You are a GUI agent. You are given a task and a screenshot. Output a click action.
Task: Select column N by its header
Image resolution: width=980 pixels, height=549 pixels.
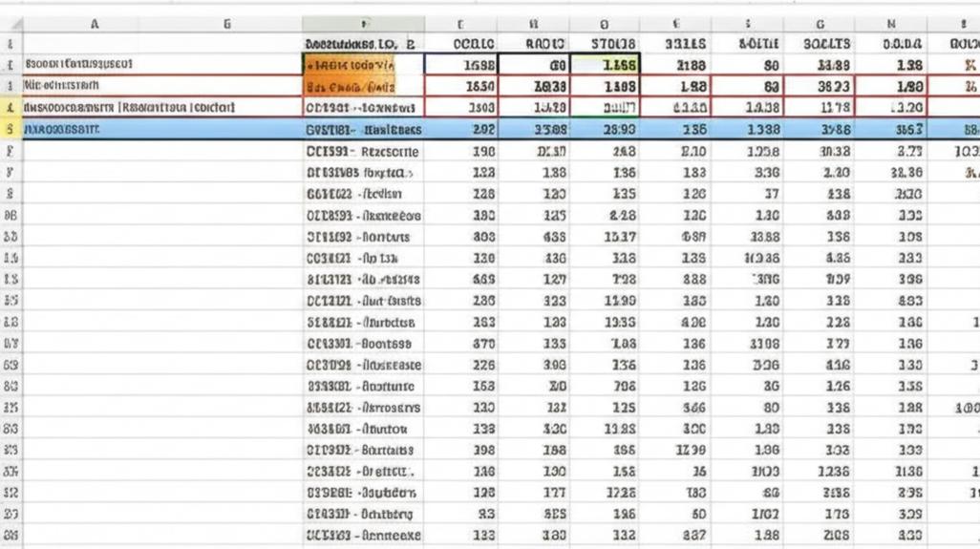pyautogui.click(x=891, y=25)
